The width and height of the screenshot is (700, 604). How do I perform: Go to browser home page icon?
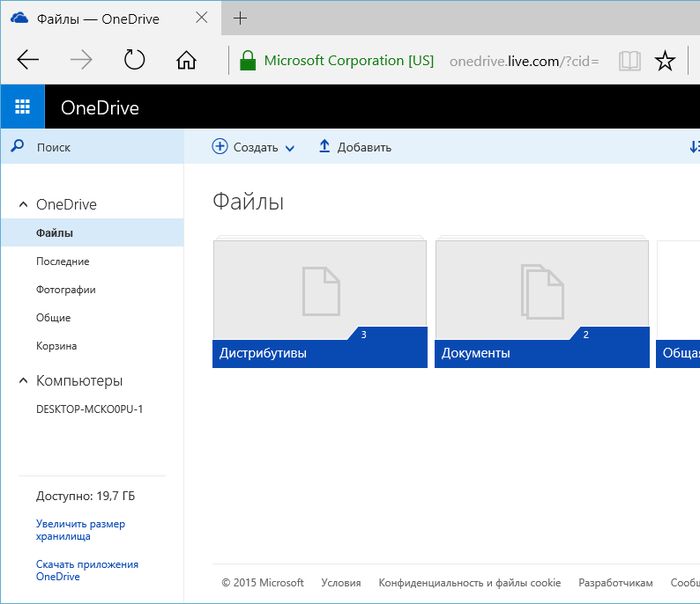(186, 61)
